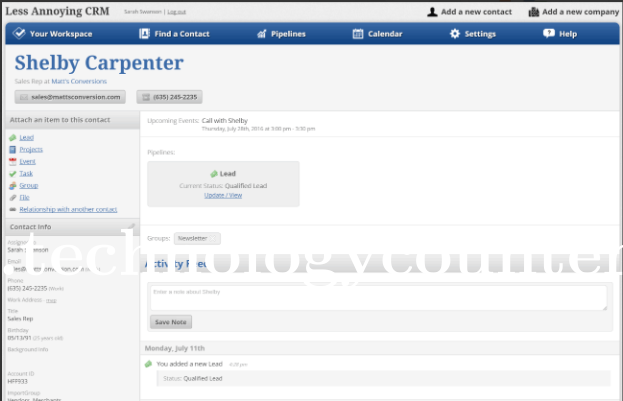Click the sales@mattsconversion.com email button
This screenshot has width=623, height=401.
[x=70, y=97]
